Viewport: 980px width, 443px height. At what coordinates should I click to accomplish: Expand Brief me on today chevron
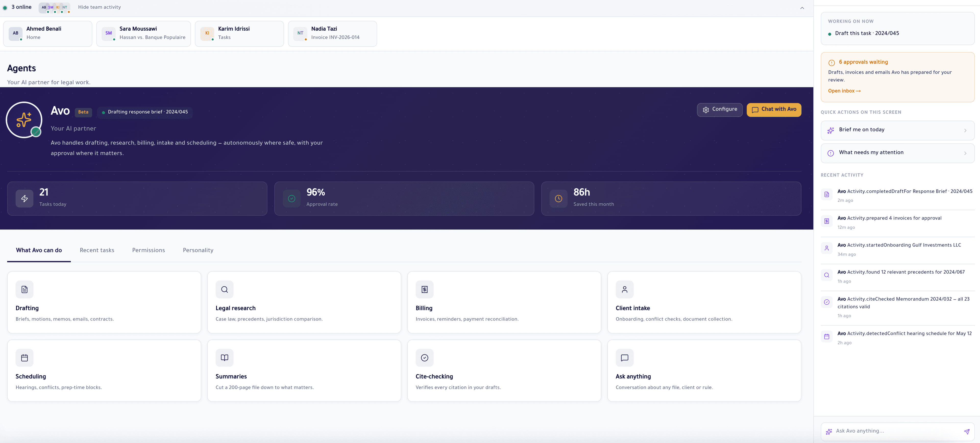(965, 130)
